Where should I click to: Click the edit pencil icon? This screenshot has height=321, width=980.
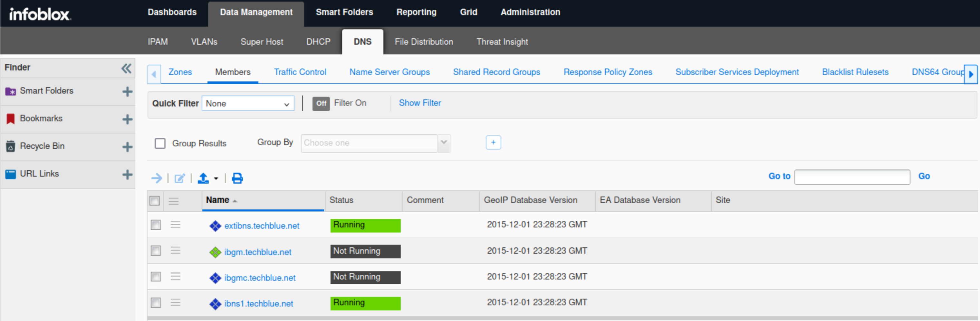point(179,178)
